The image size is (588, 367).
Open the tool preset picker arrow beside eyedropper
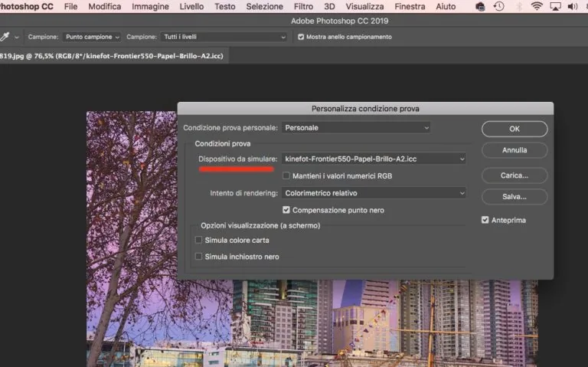pyautogui.click(x=17, y=37)
